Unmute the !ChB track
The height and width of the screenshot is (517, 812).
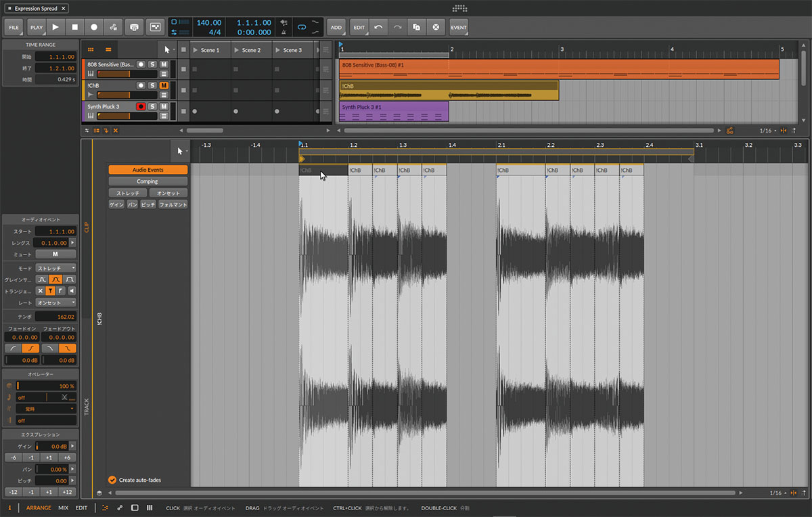(x=164, y=85)
